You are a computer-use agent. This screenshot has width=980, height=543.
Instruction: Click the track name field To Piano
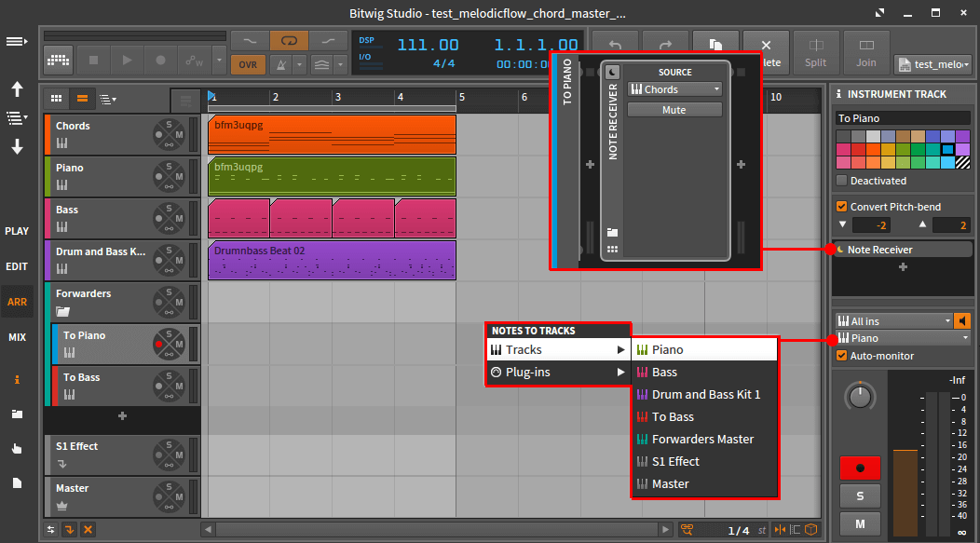pos(903,118)
